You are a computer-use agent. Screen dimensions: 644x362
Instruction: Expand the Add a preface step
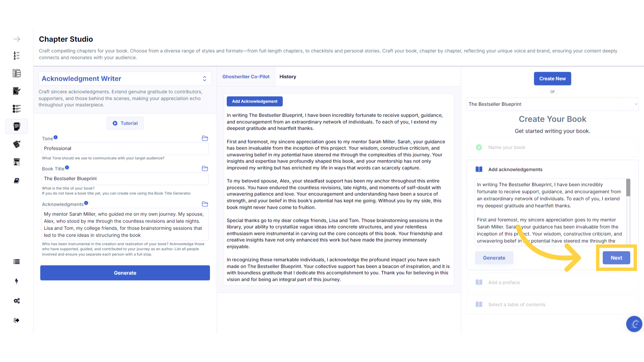tap(504, 283)
